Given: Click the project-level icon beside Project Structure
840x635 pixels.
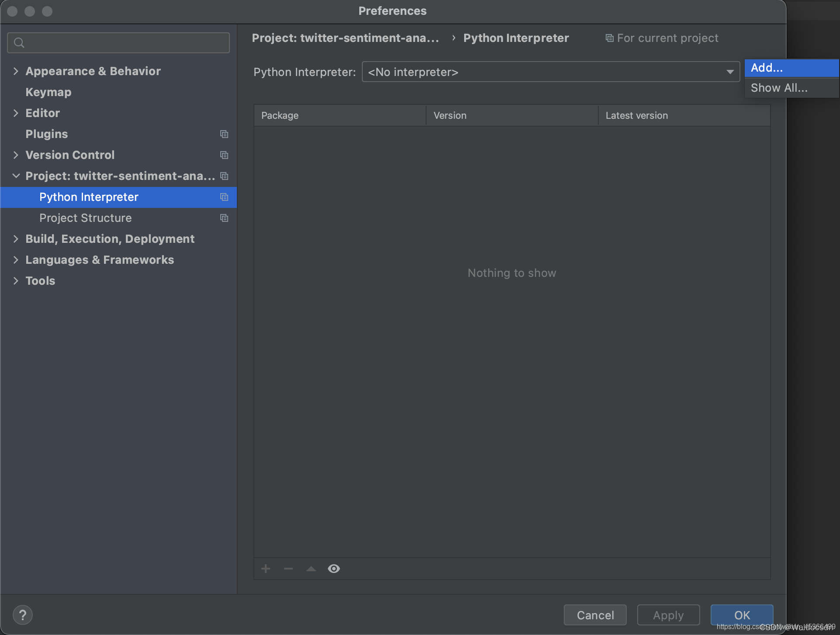Looking at the screenshot, I should click(x=224, y=218).
